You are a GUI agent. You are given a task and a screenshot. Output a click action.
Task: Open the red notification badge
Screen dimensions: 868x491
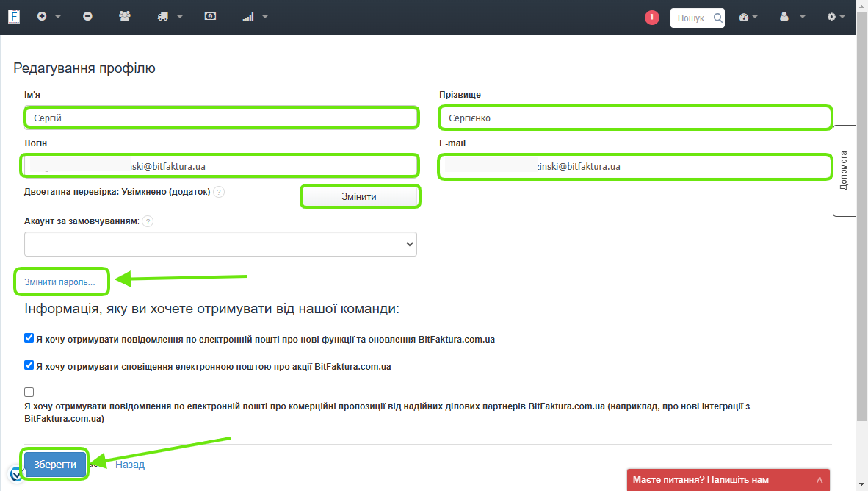click(x=652, y=17)
